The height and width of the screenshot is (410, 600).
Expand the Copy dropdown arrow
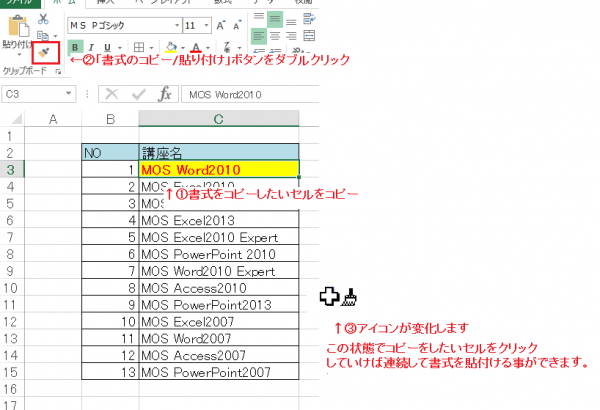pyautogui.click(x=55, y=36)
